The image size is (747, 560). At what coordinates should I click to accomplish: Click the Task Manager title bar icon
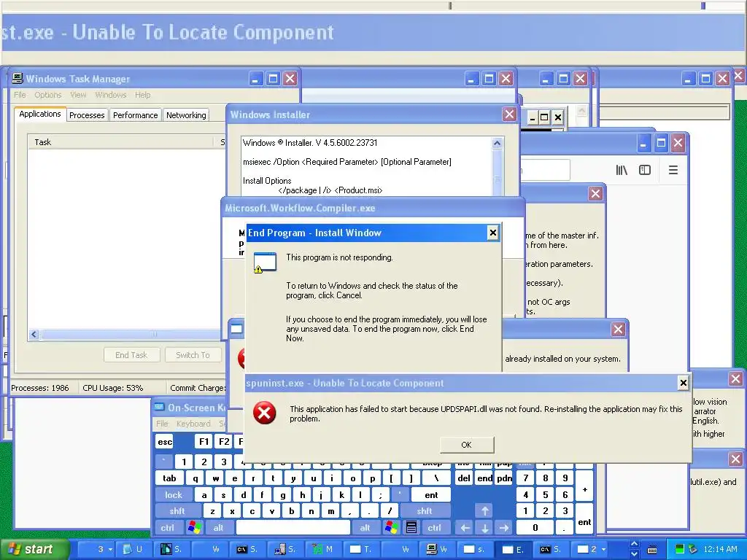(x=18, y=78)
